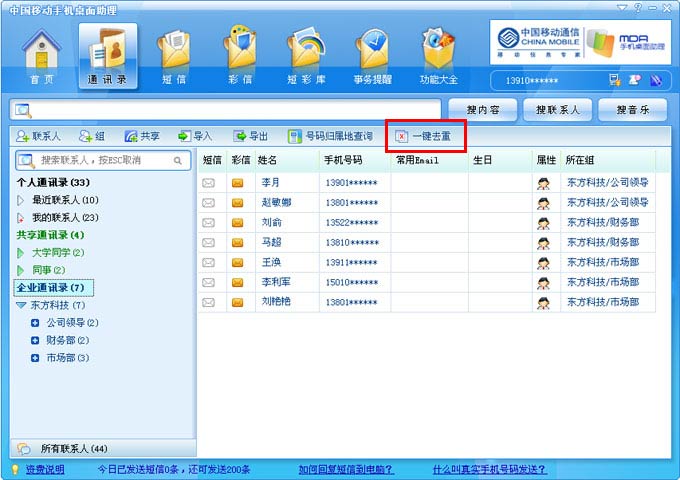
Task: Open the 事务提醒 reminders module
Action: tap(372, 55)
